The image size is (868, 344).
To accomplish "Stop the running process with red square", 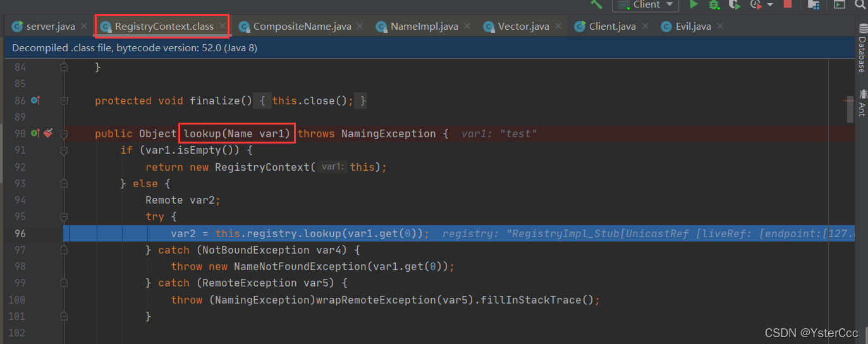I will point(788,4).
